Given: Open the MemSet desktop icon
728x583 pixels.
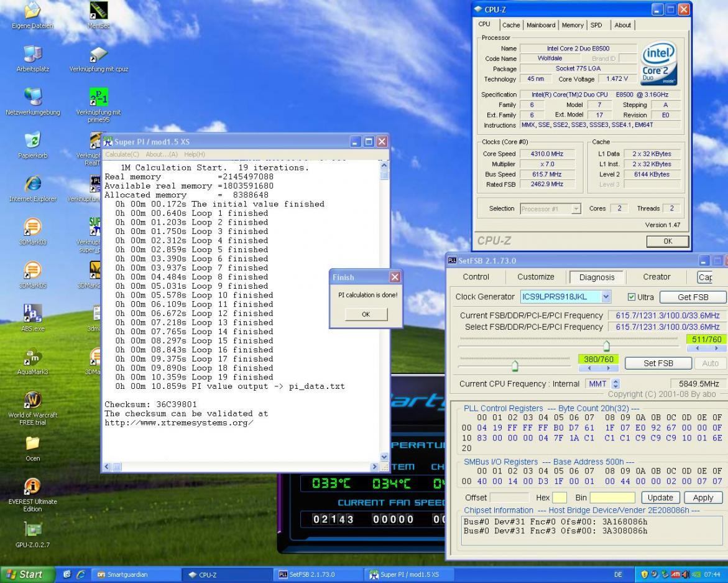Looking at the screenshot, I should [x=98, y=11].
